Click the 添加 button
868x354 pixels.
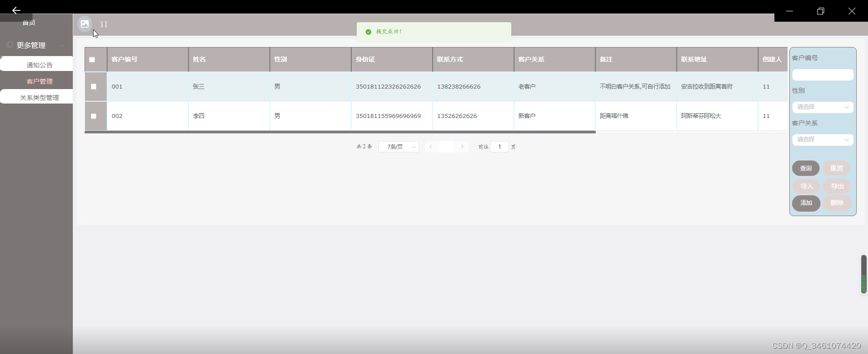(806, 203)
